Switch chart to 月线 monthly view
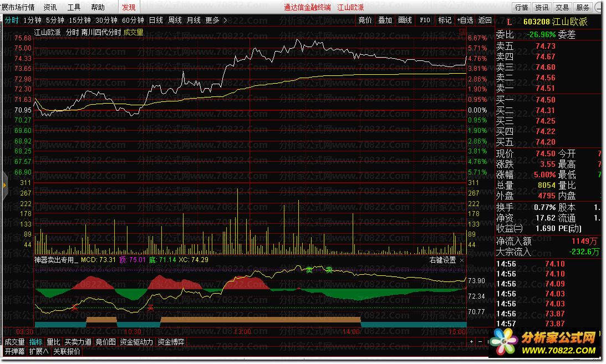The height and width of the screenshot is (364, 606). point(193,20)
